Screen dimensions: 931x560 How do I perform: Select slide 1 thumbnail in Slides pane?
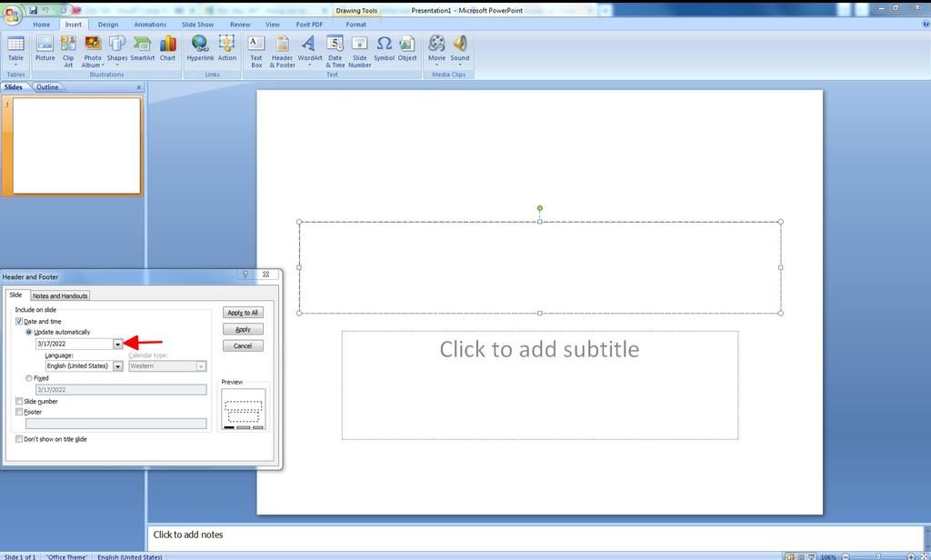point(76,145)
